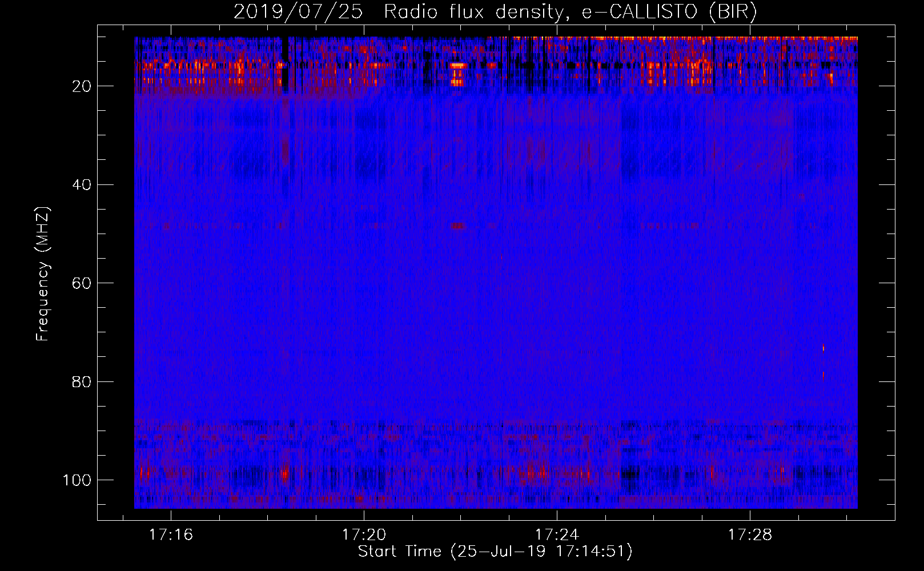The width and height of the screenshot is (924, 571).
Task: Select the 17:16 time tick label
Action: click(171, 535)
